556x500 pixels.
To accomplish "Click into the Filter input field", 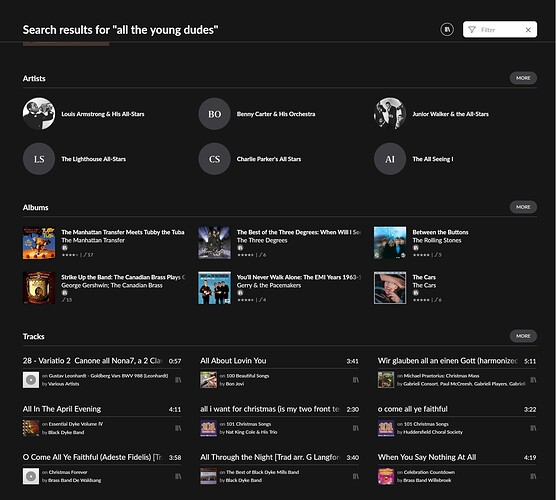I will tap(500, 30).
